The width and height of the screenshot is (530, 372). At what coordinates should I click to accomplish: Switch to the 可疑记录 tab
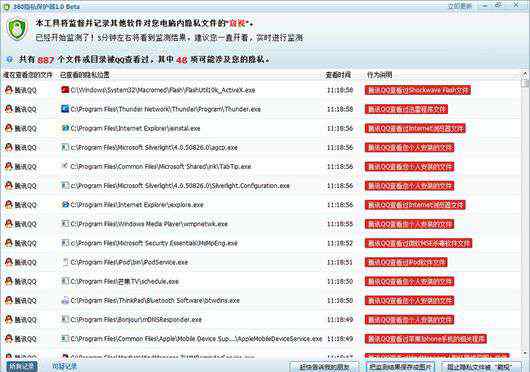(x=64, y=366)
